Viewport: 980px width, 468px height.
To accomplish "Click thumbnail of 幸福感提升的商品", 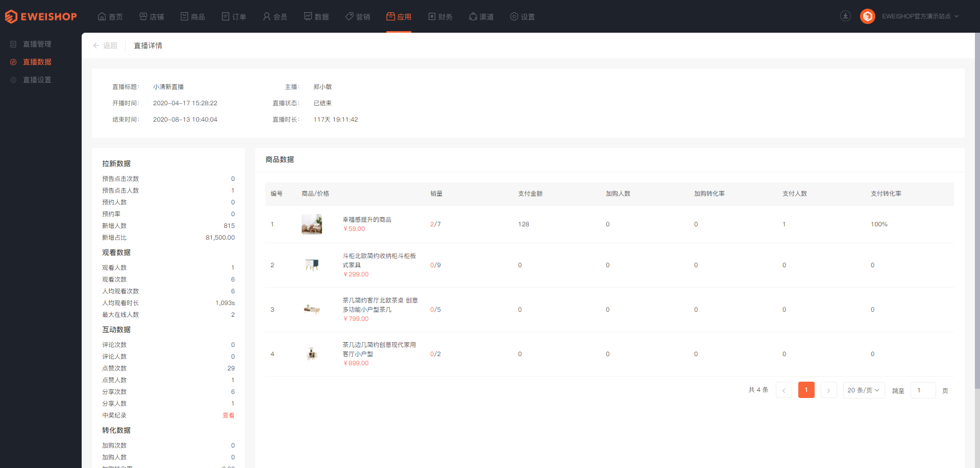I will tap(312, 224).
